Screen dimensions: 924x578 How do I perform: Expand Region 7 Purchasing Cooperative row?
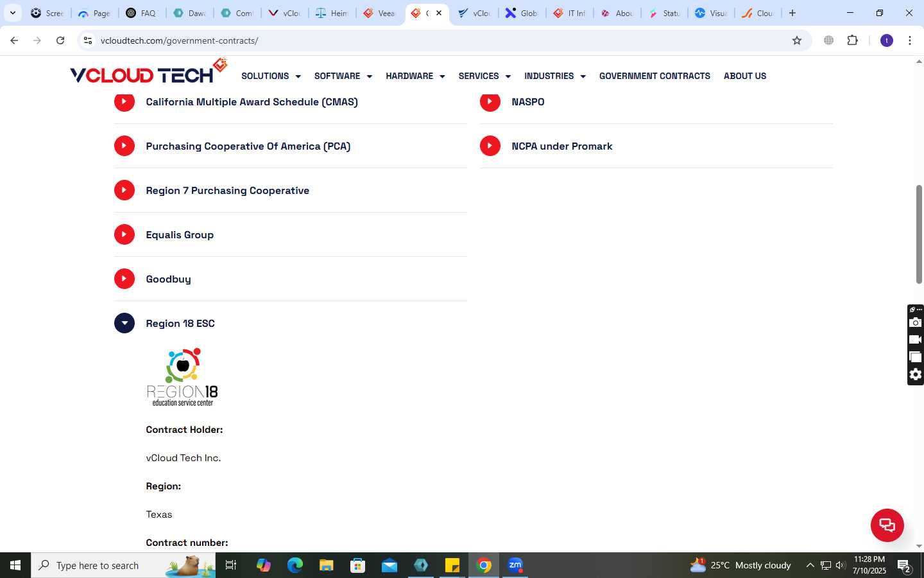[x=290, y=190]
